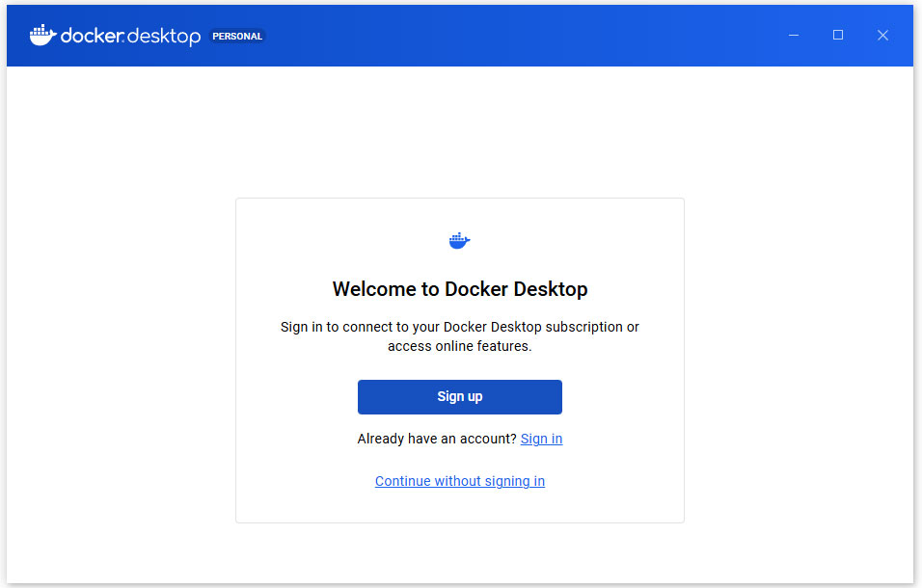Select the subscription description text

(459, 335)
